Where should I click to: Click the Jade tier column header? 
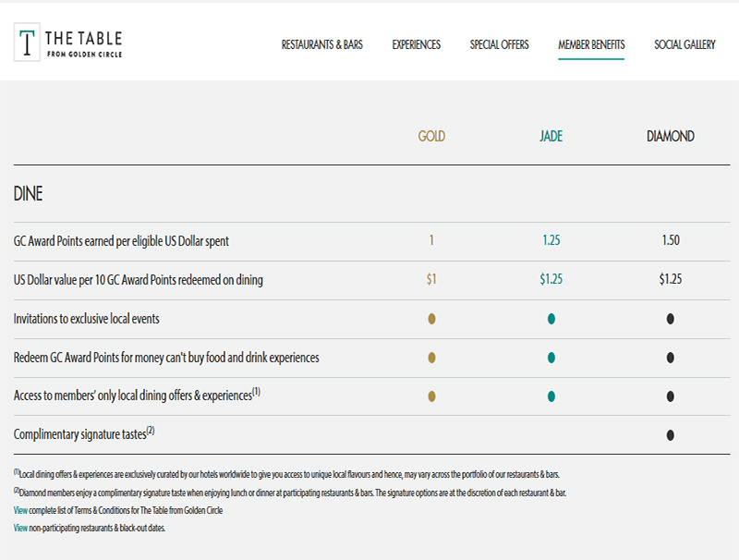551,136
